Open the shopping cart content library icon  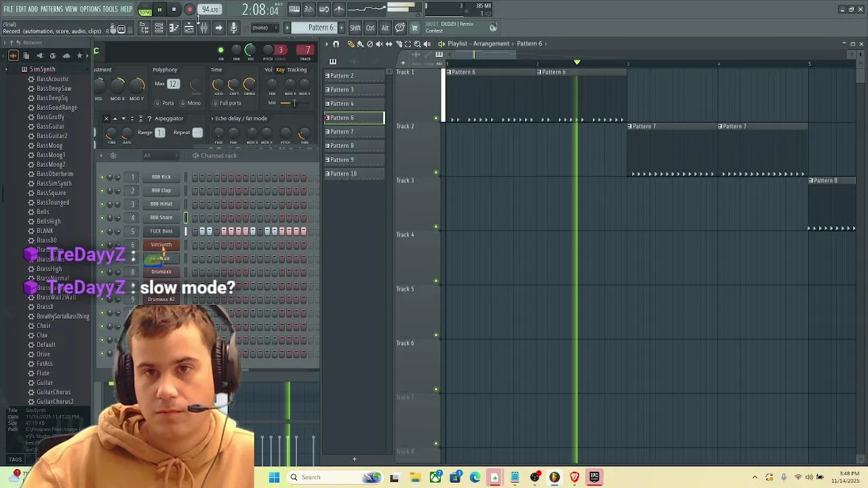[x=414, y=28]
